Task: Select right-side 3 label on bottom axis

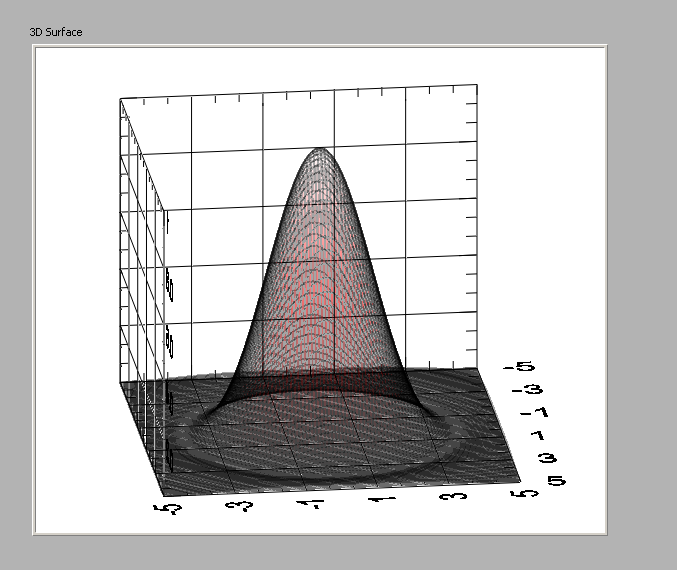Action: pyautogui.click(x=450, y=498)
